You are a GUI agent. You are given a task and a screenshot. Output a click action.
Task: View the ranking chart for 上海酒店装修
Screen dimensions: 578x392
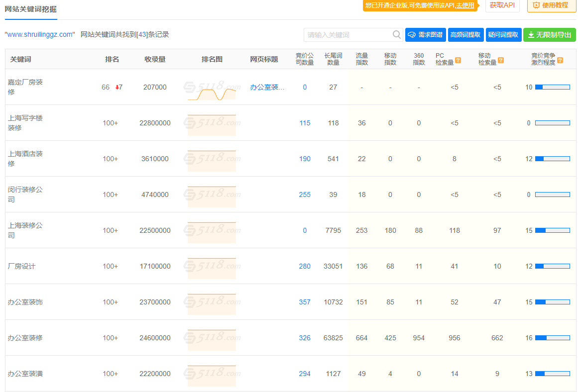[x=212, y=161]
